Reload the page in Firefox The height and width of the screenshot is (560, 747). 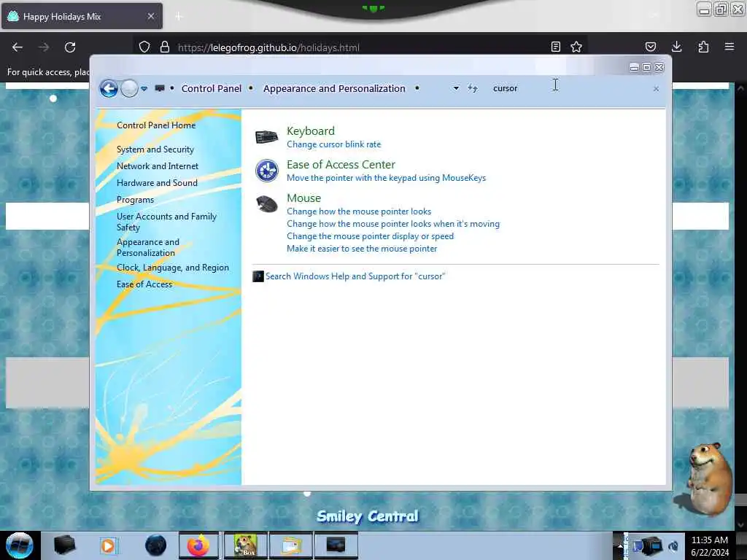coord(70,47)
